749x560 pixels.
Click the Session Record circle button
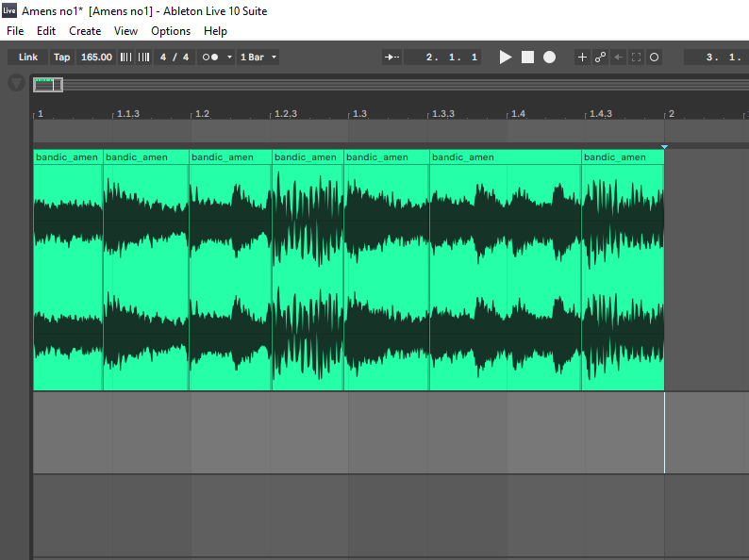655,58
